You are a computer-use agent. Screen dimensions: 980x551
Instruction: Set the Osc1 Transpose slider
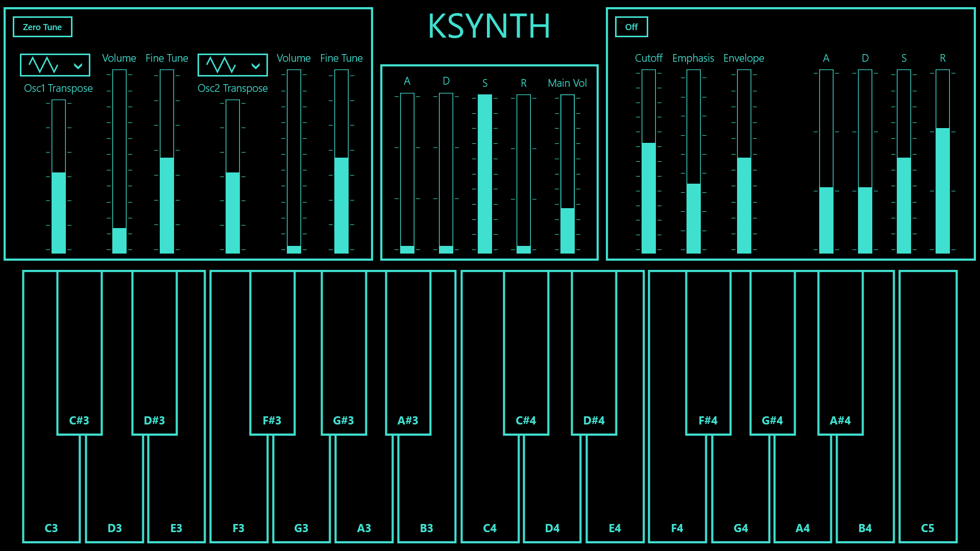(59, 176)
